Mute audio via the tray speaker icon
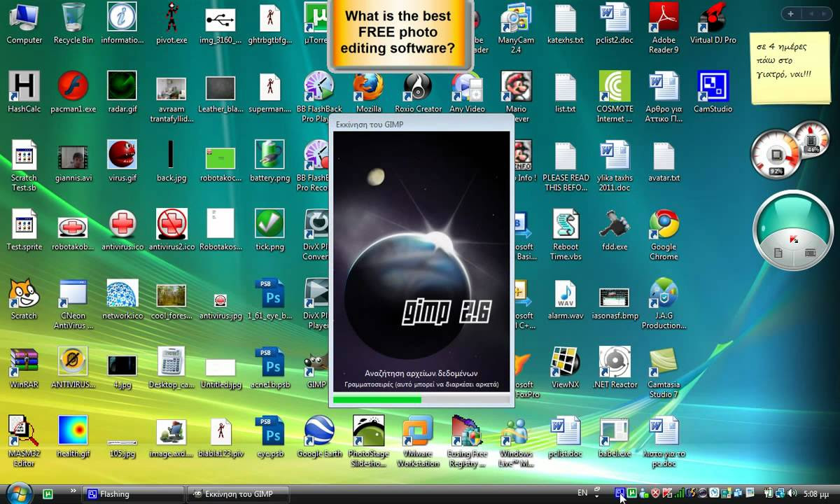Image resolution: width=840 pixels, height=504 pixels. tap(790, 494)
